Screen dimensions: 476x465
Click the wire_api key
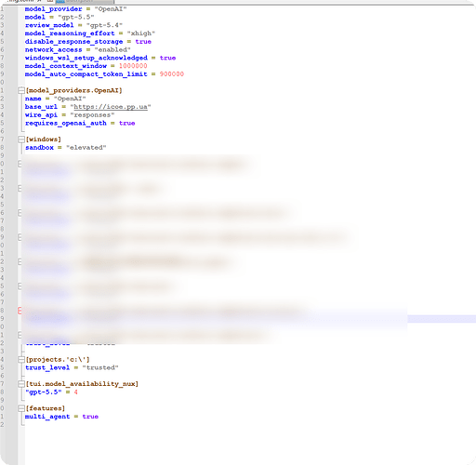(41, 115)
